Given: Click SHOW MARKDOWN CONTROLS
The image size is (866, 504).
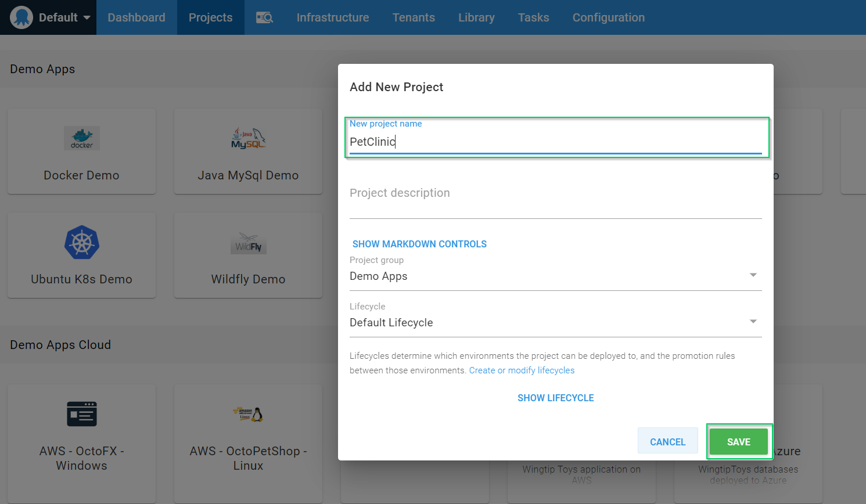Looking at the screenshot, I should click(419, 244).
